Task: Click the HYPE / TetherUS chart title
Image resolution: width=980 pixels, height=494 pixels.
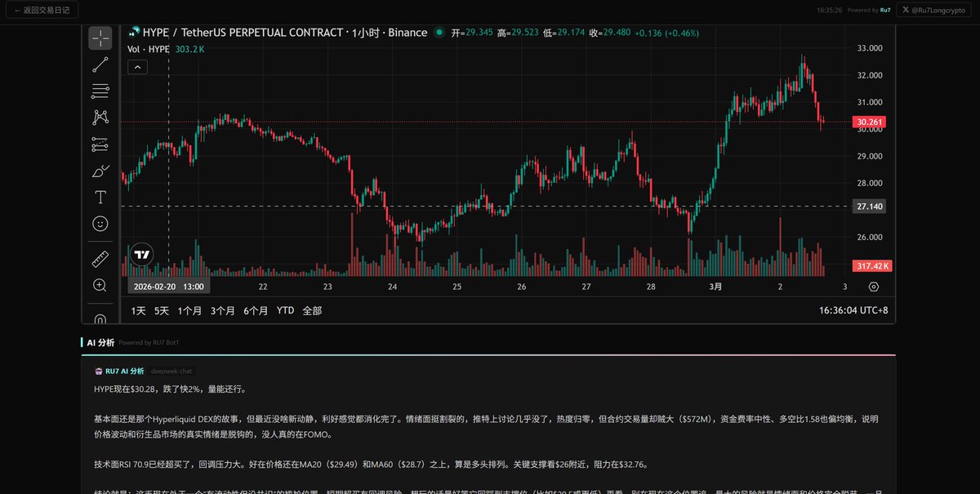Action: tap(285, 33)
